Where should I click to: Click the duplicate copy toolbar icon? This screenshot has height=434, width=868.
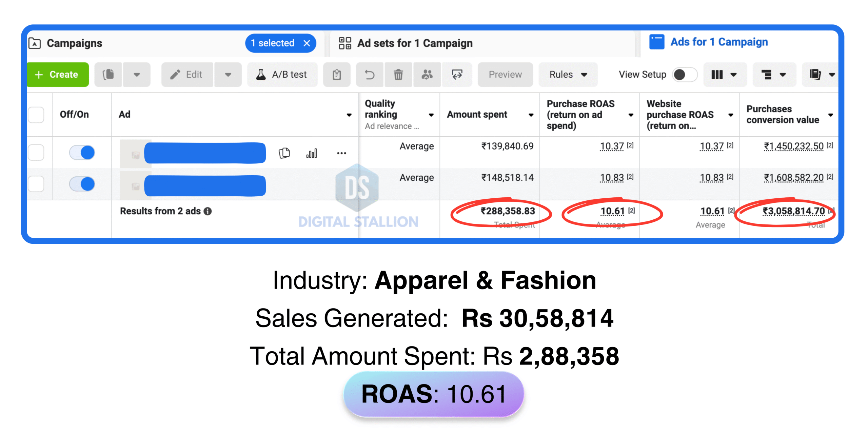point(108,75)
